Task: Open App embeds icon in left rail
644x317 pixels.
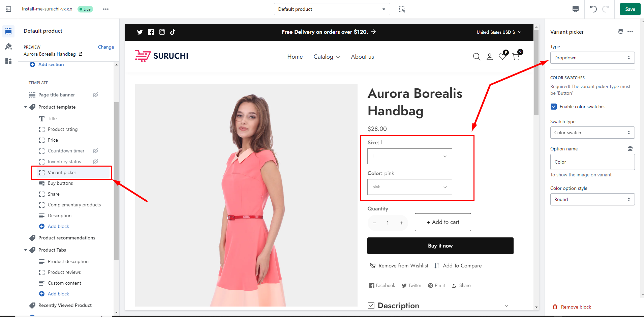Action: pyautogui.click(x=8, y=61)
